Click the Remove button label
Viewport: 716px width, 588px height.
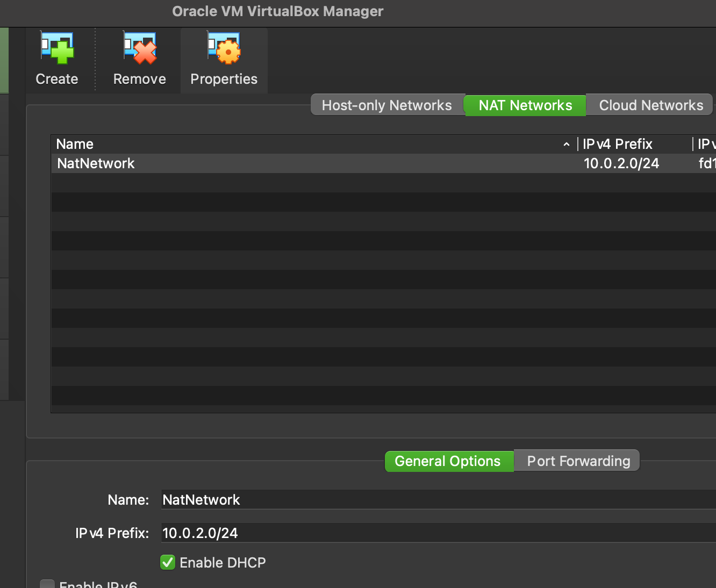(x=139, y=78)
